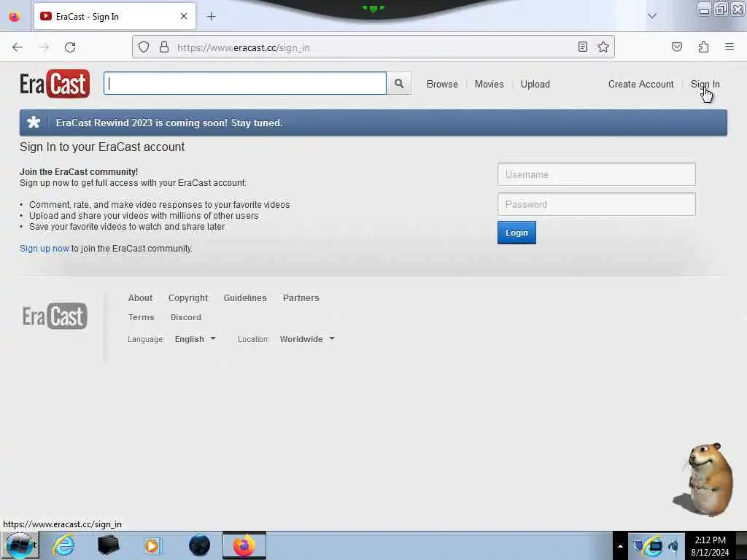
Task: Open a new tab with the plus button
Action: tap(212, 17)
